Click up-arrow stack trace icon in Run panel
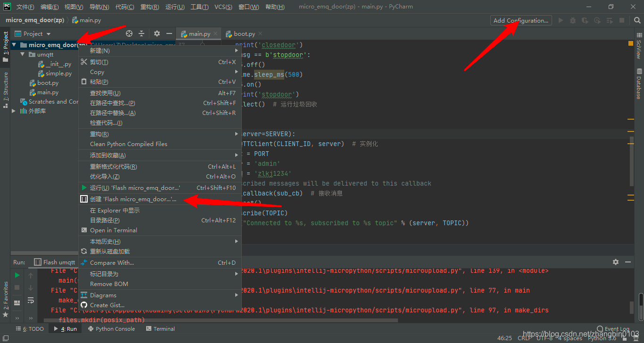Image resolution: width=644 pixels, height=343 pixels. coord(31,275)
